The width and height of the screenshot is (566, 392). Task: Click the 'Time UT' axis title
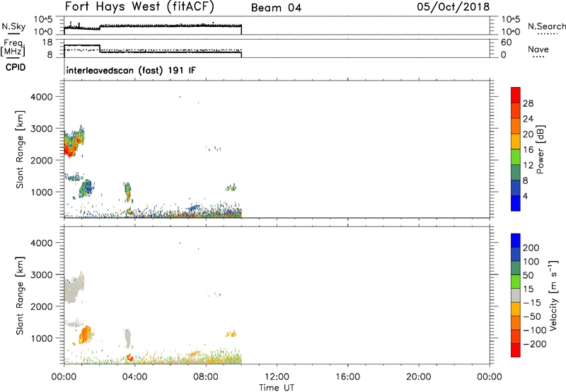click(x=277, y=387)
